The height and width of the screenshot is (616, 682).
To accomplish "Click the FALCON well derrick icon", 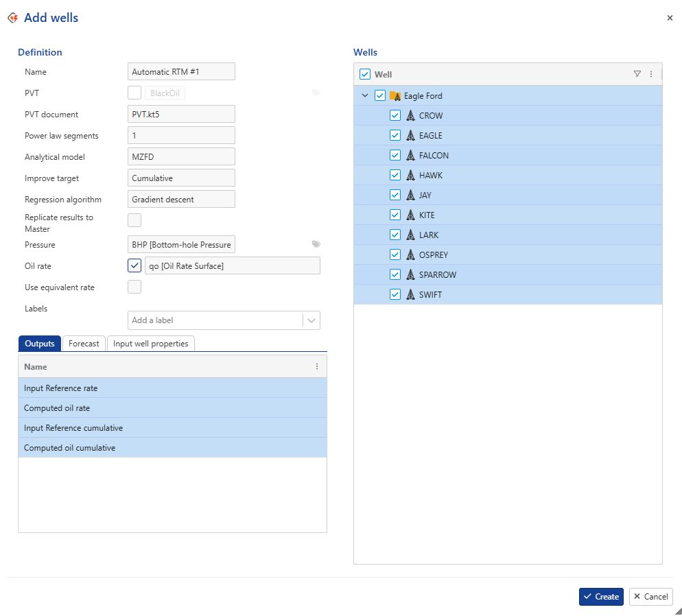I will coord(410,156).
